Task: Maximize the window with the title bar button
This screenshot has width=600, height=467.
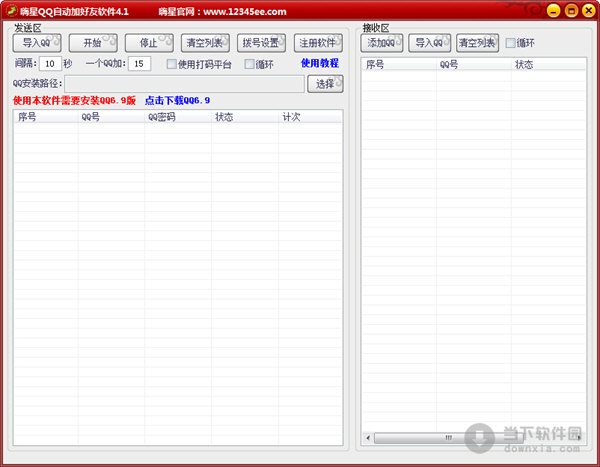Action: click(x=571, y=11)
